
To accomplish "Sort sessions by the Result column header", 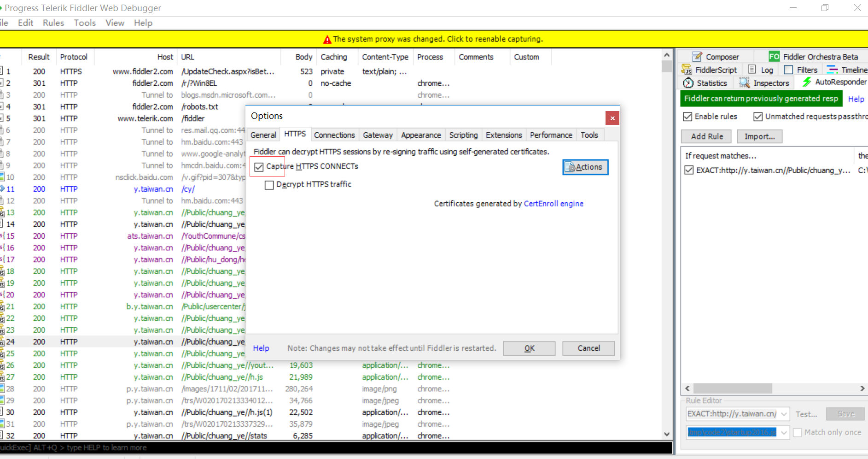I will [x=39, y=57].
